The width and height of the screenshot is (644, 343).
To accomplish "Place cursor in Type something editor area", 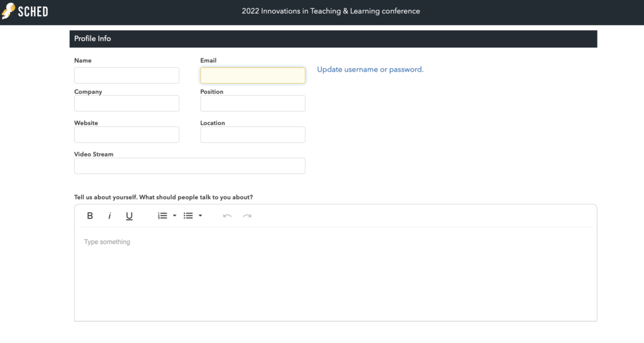I will pos(336,274).
